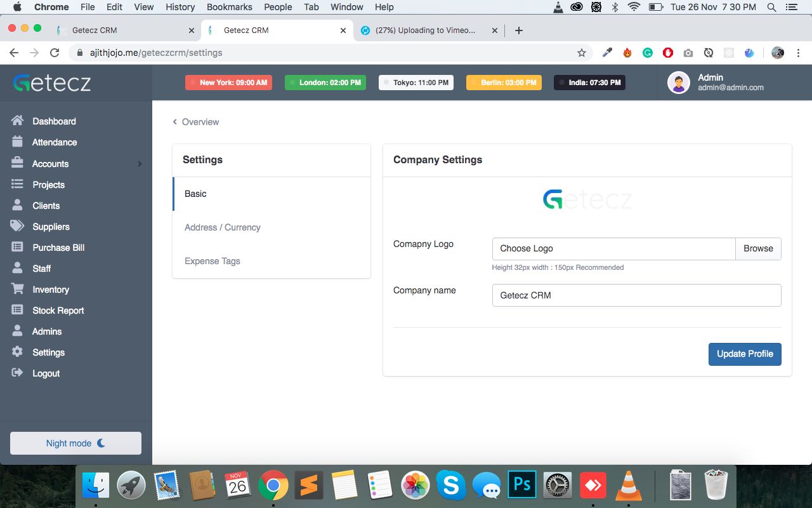Click the admin@admin.com email text

tap(731, 88)
